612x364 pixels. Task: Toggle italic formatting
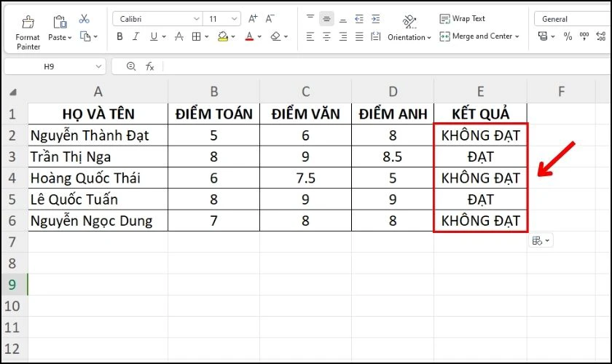coord(136,36)
